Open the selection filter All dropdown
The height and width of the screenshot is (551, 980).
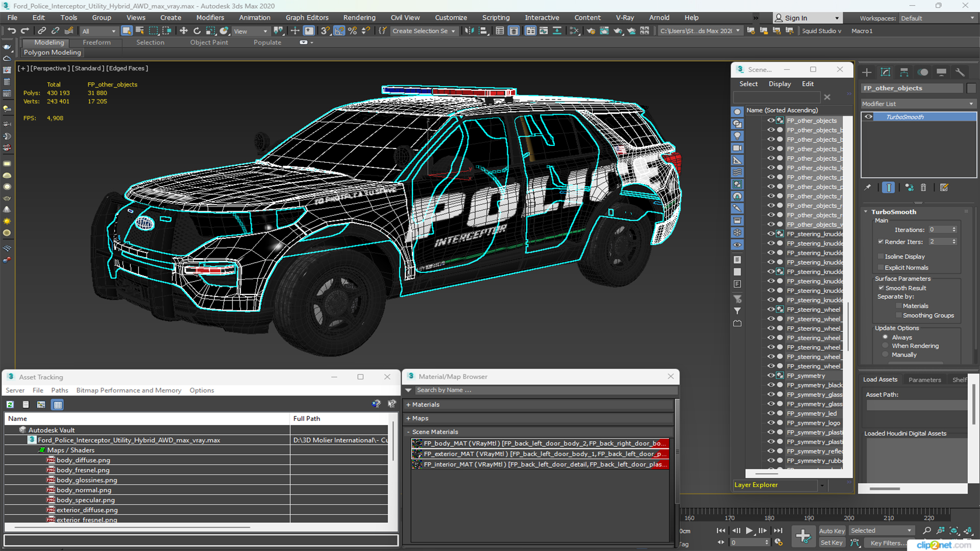click(99, 31)
